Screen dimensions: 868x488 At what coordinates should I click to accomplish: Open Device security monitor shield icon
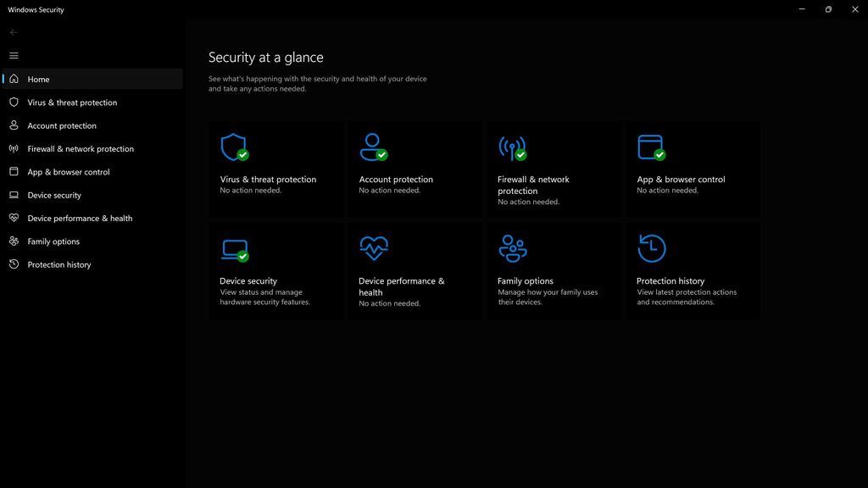pyautogui.click(x=234, y=247)
